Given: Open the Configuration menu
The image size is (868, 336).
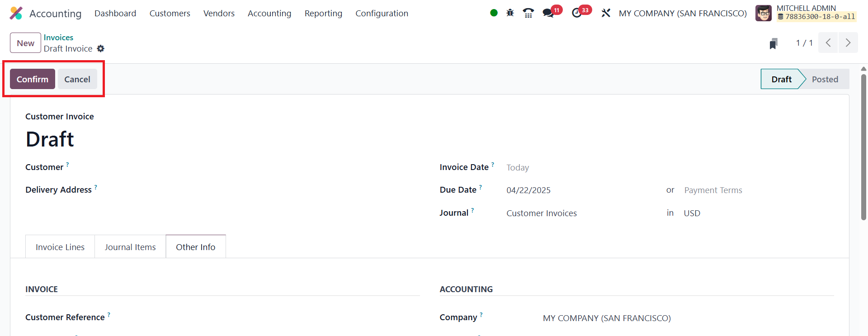Looking at the screenshot, I should [382, 13].
